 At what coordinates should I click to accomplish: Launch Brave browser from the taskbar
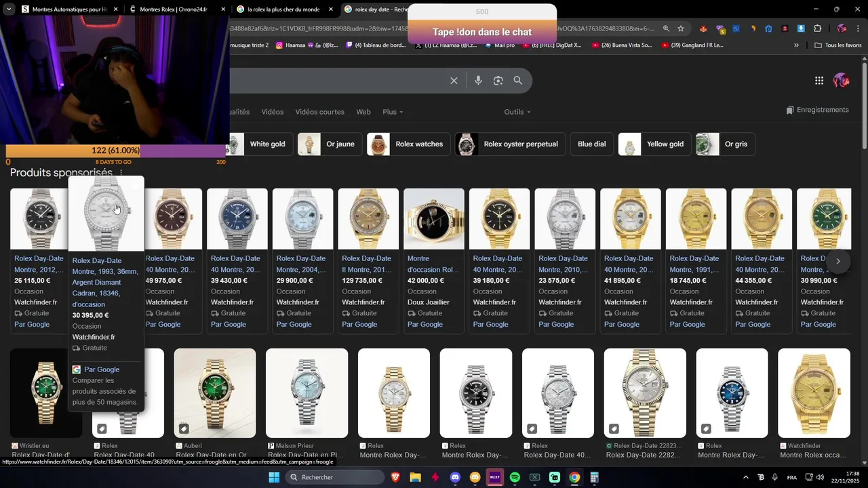(x=395, y=477)
